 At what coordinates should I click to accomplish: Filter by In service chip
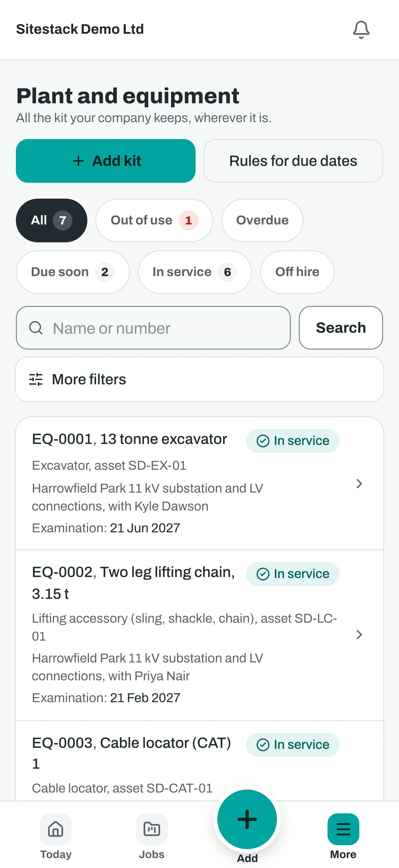coord(195,272)
